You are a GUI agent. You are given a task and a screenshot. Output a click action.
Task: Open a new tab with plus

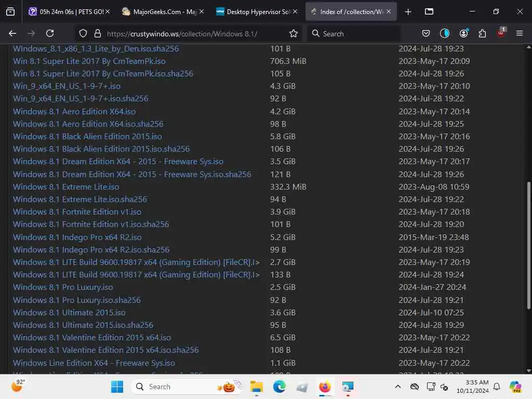(x=408, y=12)
